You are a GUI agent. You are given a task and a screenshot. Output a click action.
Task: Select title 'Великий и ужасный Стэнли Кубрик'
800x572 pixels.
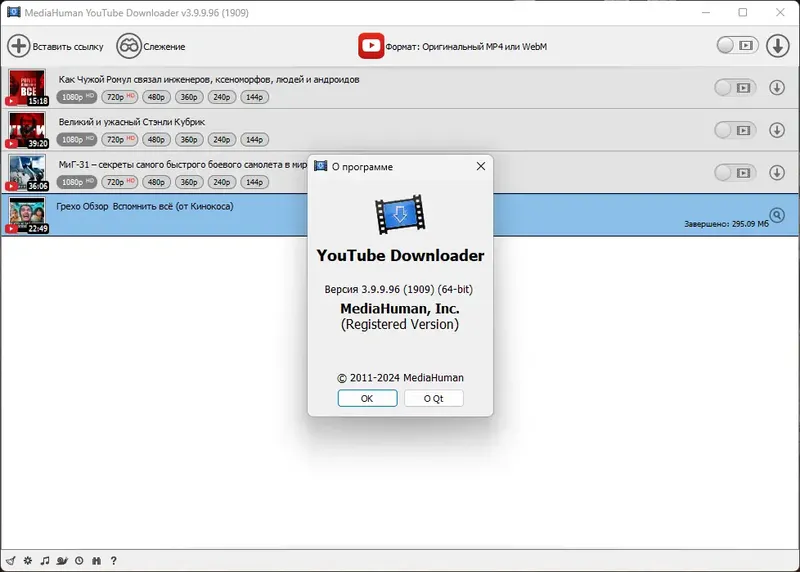tap(132, 122)
